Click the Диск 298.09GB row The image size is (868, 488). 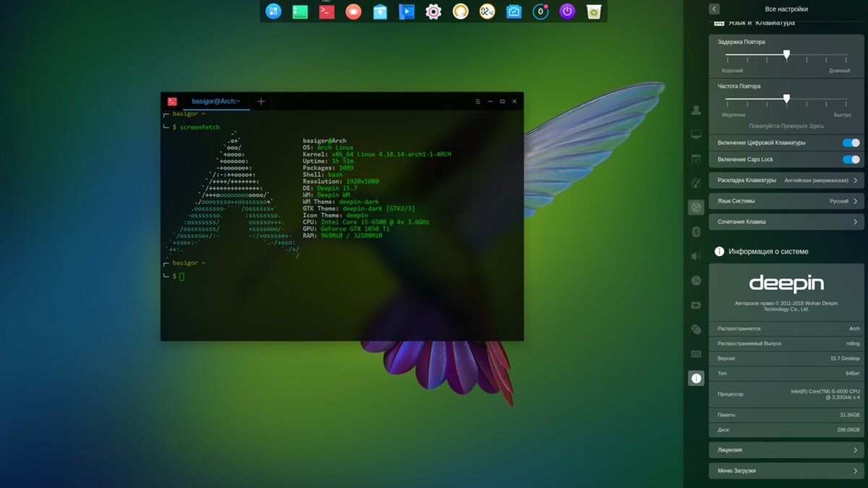786,429
